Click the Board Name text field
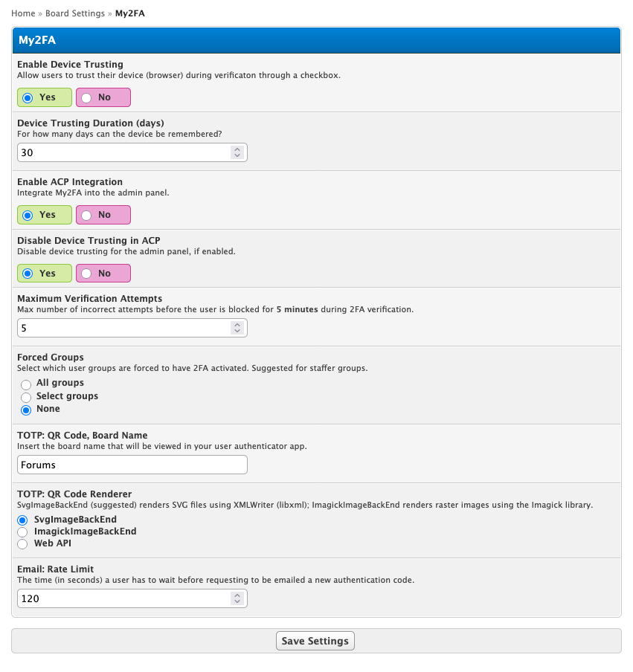The height and width of the screenshot is (672, 633). click(132, 465)
